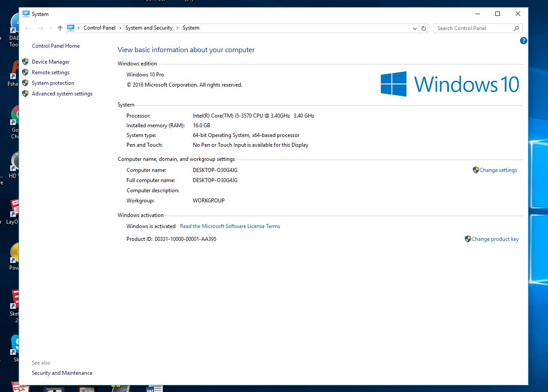Click the "Windows 10 Pro" edition text
This screenshot has height=392, width=548.
pos(145,75)
